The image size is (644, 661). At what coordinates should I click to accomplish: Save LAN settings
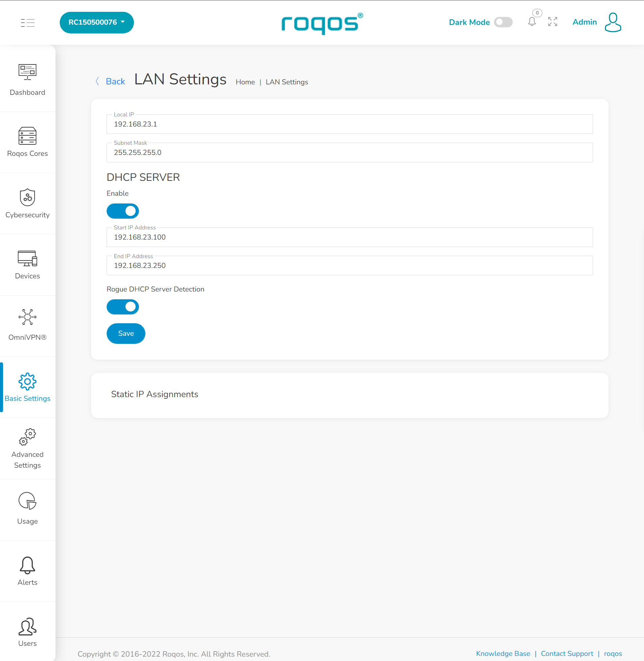[126, 334]
